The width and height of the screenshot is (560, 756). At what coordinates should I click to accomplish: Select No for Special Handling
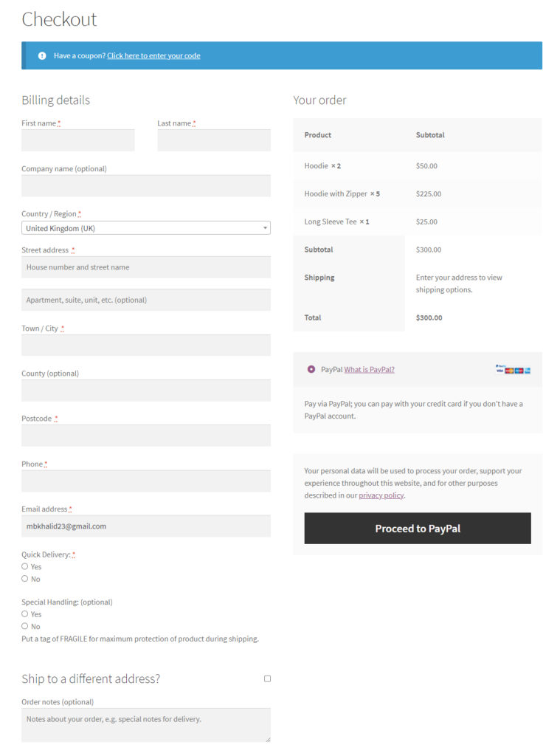coord(24,626)
